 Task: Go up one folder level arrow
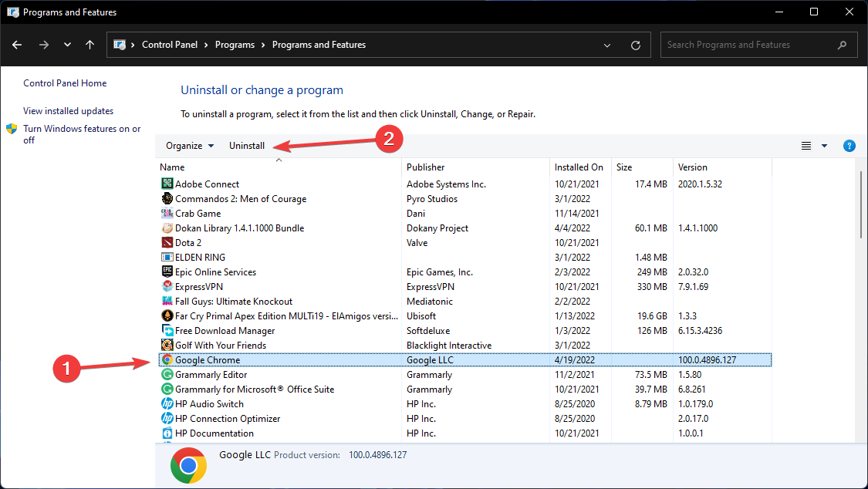pos(90,45)
